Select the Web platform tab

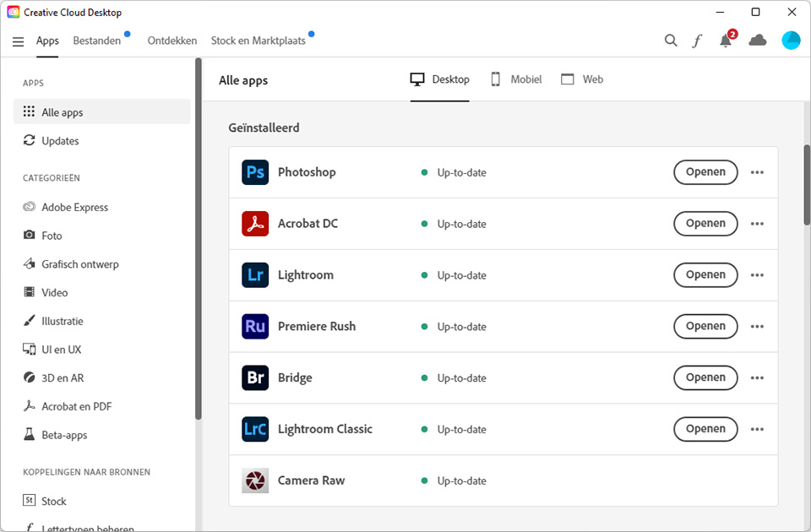coord(582,79)
